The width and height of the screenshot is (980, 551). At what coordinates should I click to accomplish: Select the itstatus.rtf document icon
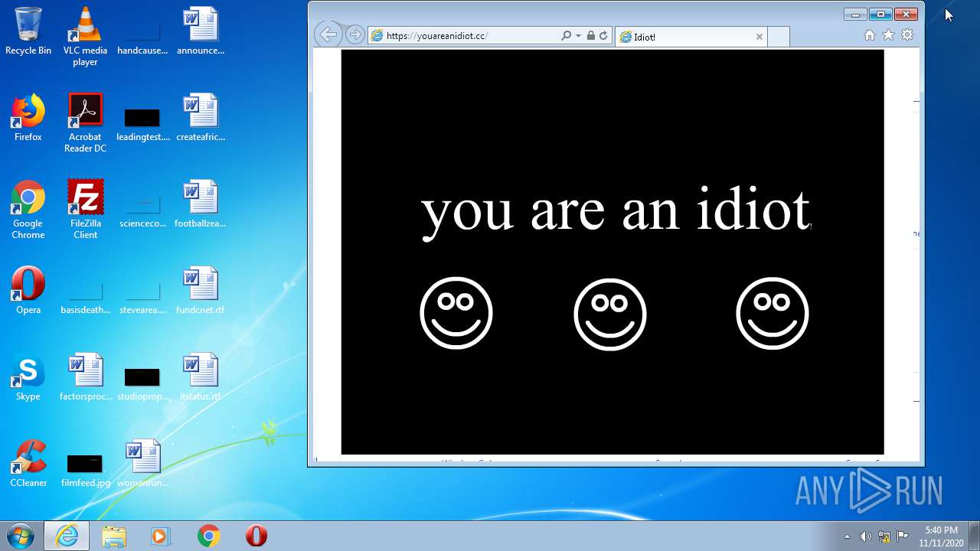201,377
